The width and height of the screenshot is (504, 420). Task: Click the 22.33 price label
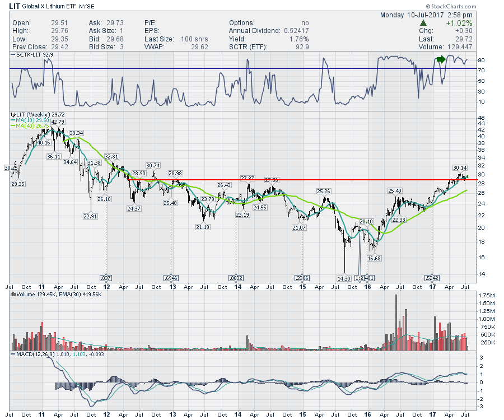[x=399, y=220]
